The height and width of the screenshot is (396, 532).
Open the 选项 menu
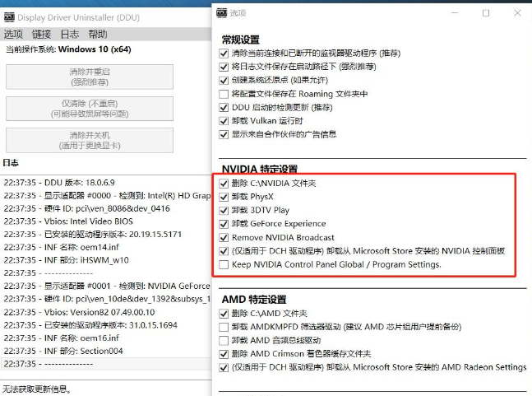click(13, 35)
